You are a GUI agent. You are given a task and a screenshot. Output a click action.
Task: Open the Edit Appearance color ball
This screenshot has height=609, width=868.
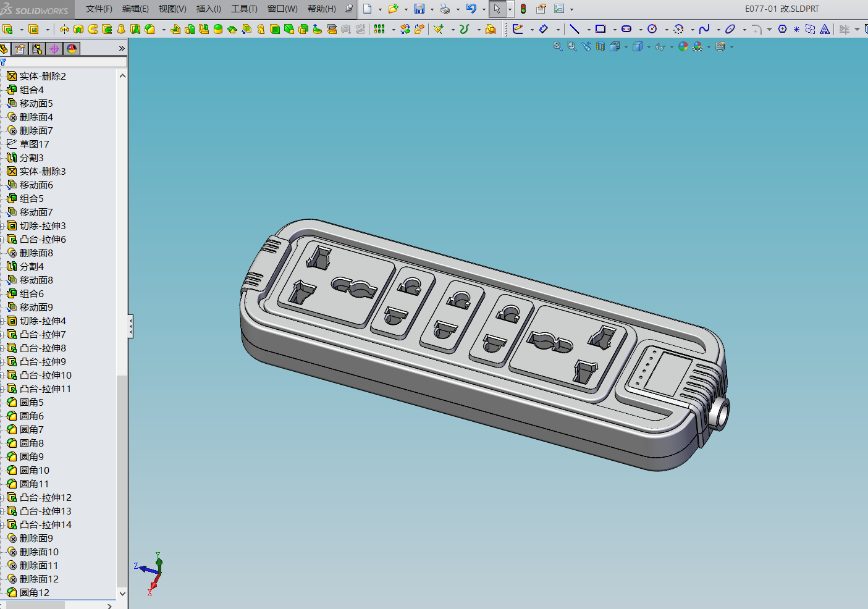683,47
